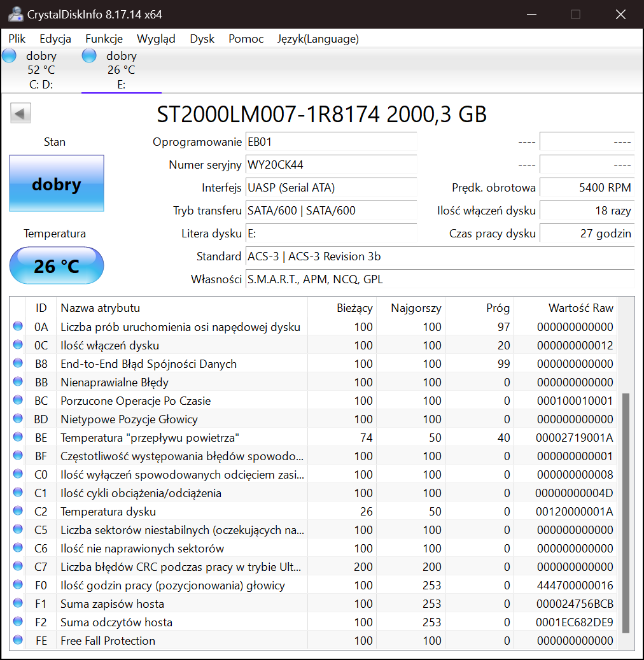Click the power-on count value 18 razy
This screenshot has width=644, height=660.
pos(587,211)
